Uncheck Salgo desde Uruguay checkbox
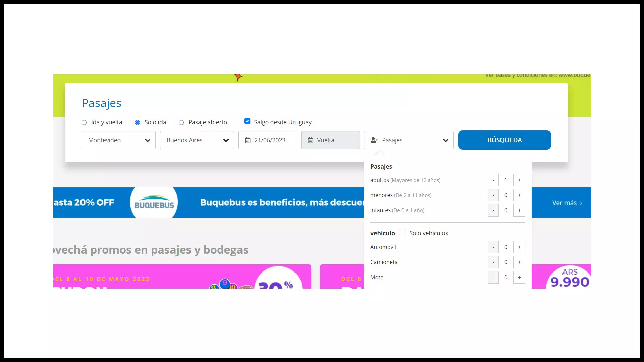644x362 pixels. click(x=247, y=121)
